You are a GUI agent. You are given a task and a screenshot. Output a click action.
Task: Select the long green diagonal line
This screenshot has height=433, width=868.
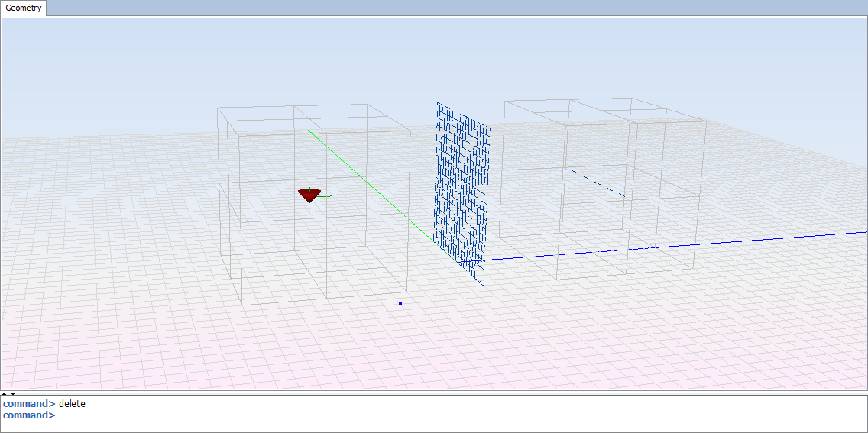pos(367,183)
